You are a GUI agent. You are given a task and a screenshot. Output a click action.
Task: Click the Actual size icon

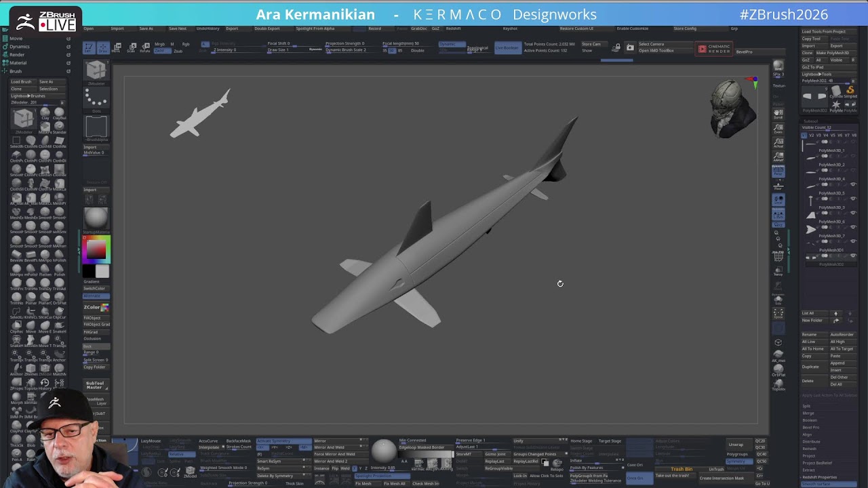point(778,142)
